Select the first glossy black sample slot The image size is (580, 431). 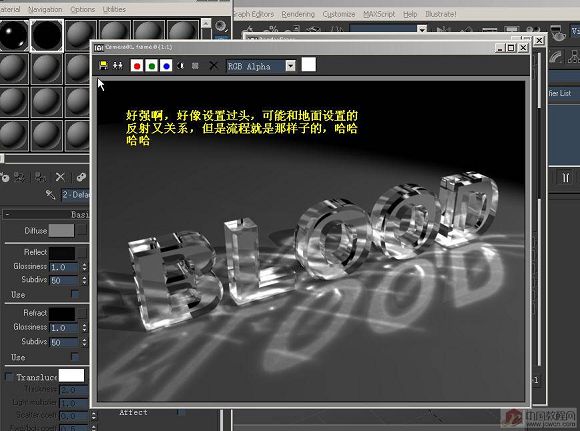point(14,35)
